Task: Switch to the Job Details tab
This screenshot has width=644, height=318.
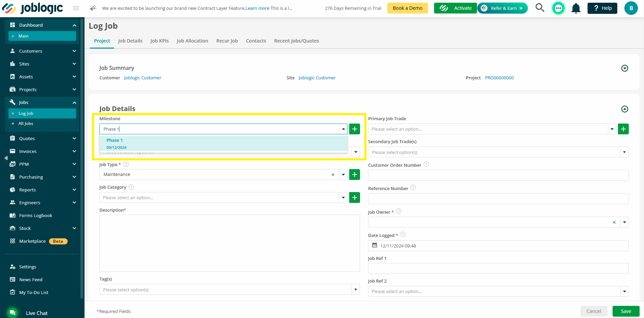Action: pyautogui.click(x=130, y=41)
